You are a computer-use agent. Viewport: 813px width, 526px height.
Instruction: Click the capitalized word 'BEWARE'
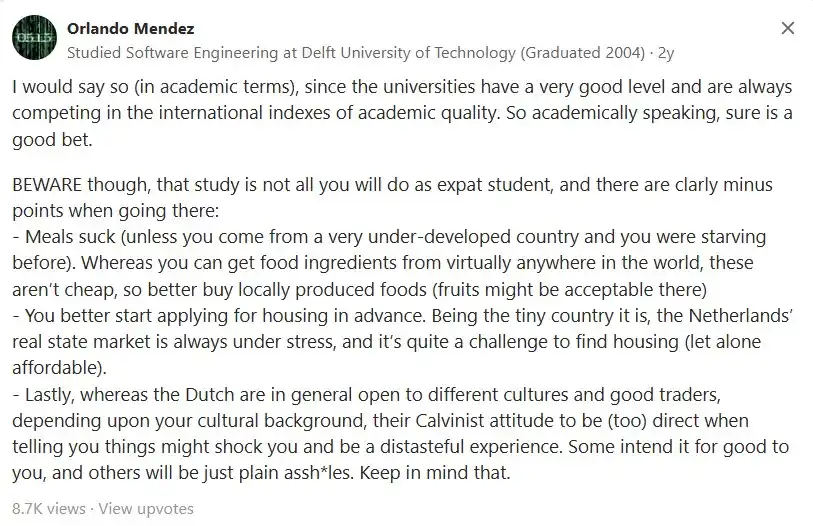click(x=47, y=185)
